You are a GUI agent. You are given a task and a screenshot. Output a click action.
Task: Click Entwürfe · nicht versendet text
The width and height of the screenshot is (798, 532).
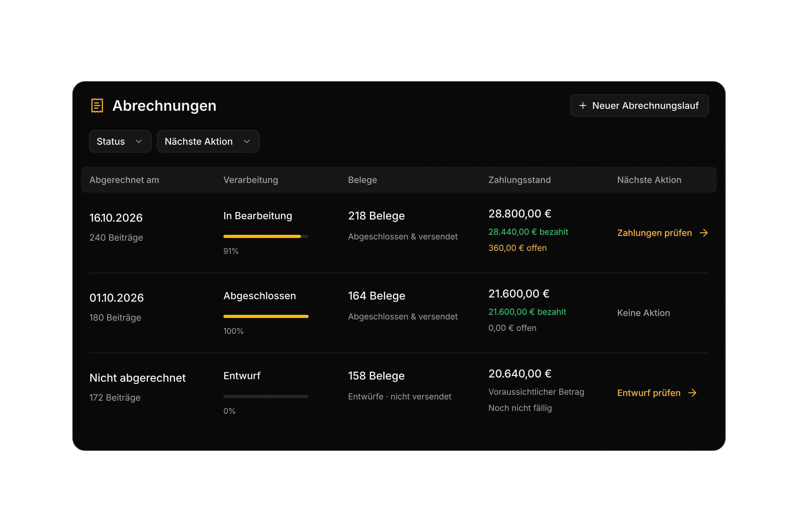pyautogui.click(x=399, y=397)
